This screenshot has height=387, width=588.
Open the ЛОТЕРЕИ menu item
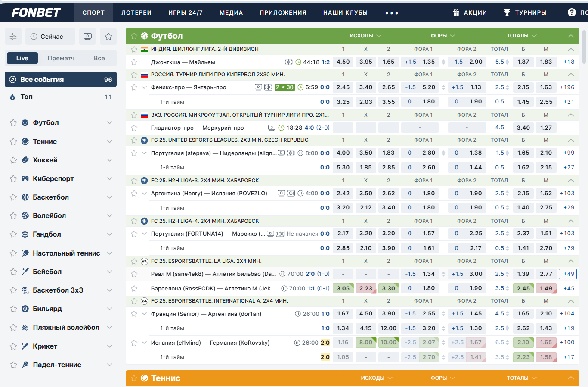pyautogui.click(x=136, y=12)
